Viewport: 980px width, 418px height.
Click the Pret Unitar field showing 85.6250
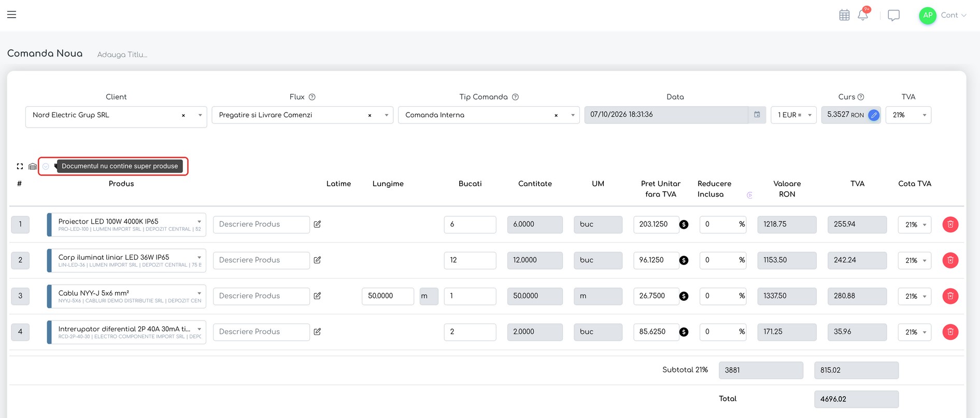(656, 332)
